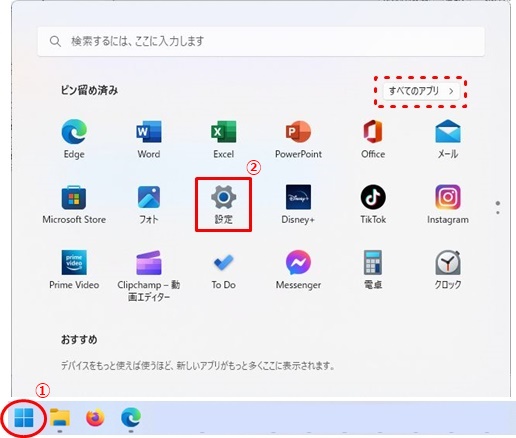Open Clipchamp video editor

click(149, 276)
